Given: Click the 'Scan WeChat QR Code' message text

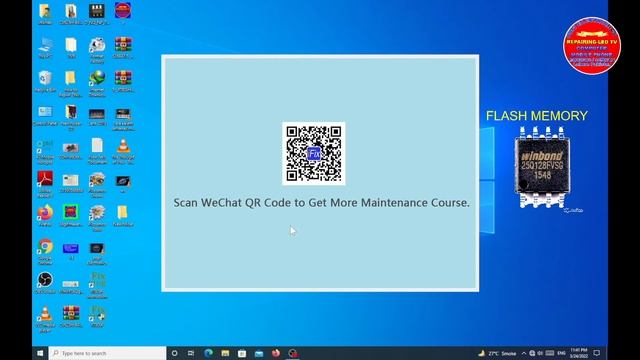Looking at the screenshot, I should [321, 202].
